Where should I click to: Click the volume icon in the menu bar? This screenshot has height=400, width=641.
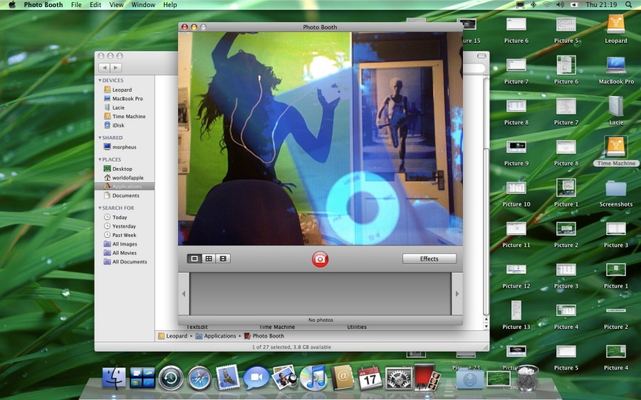pos(560,5)
